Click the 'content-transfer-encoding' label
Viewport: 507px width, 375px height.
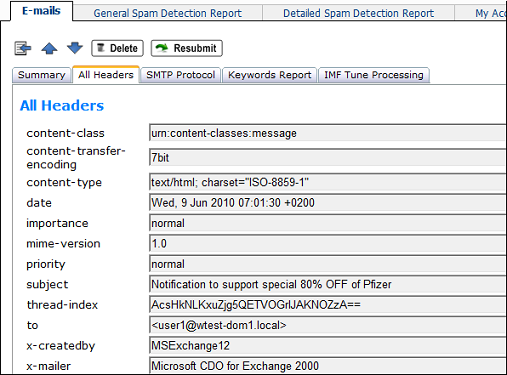click(x=76, y=158)
